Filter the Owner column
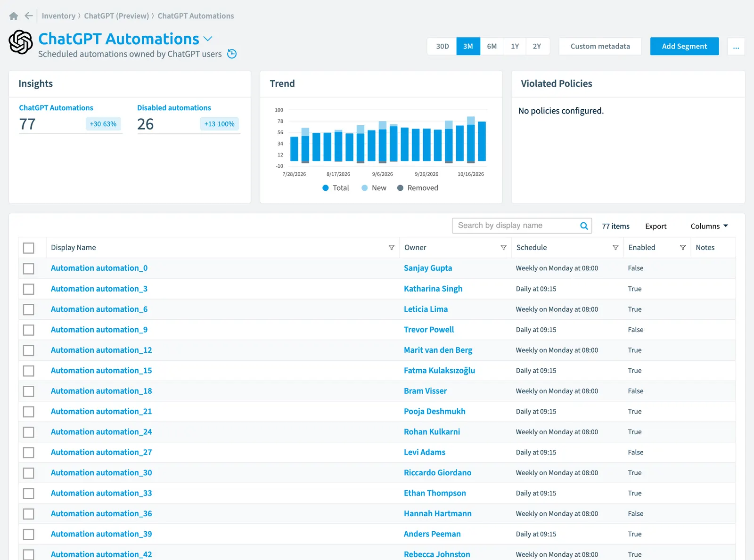Screen dimensions: 754x560 [x=503, y=248]
